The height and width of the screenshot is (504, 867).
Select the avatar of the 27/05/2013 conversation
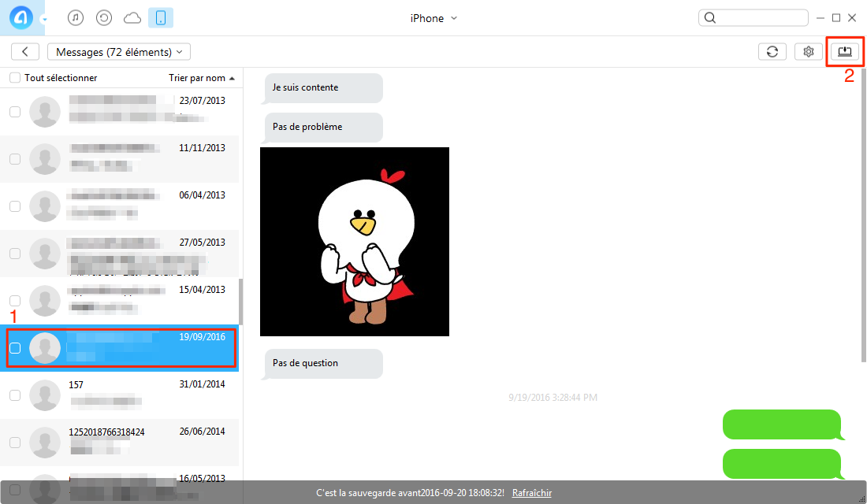[x=45, y=254]
